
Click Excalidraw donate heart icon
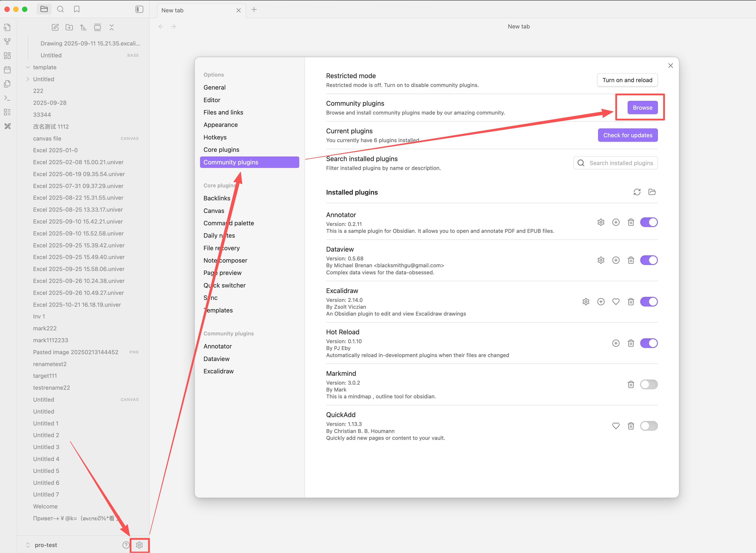(x=616, y=302)
